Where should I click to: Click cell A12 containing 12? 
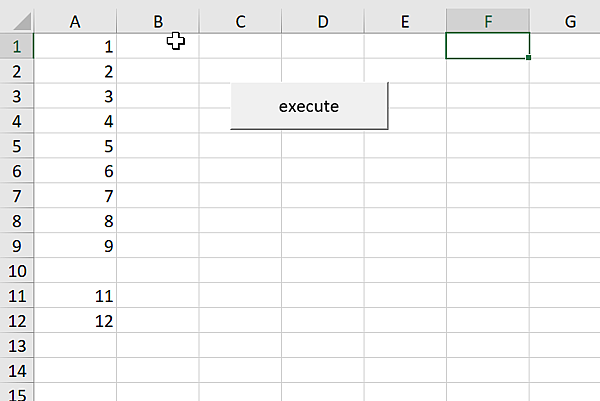coord(76,321)
